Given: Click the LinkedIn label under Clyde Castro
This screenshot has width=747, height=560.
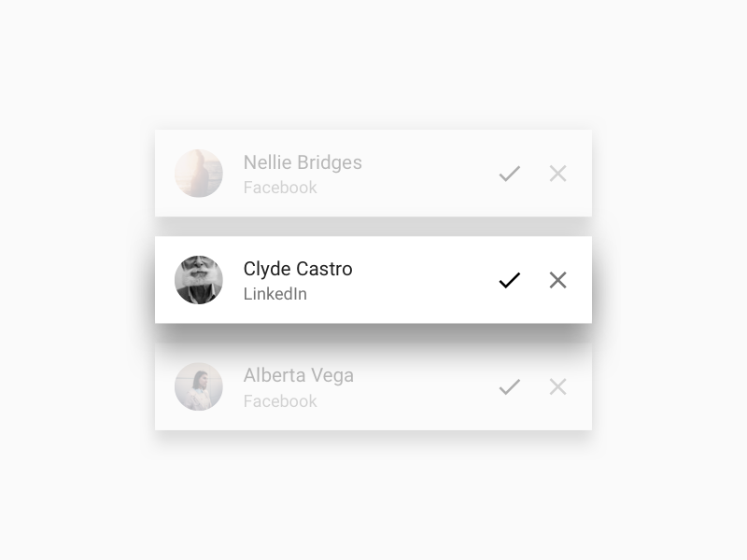Looking at the screenshot, I should (x=275, y=294).
